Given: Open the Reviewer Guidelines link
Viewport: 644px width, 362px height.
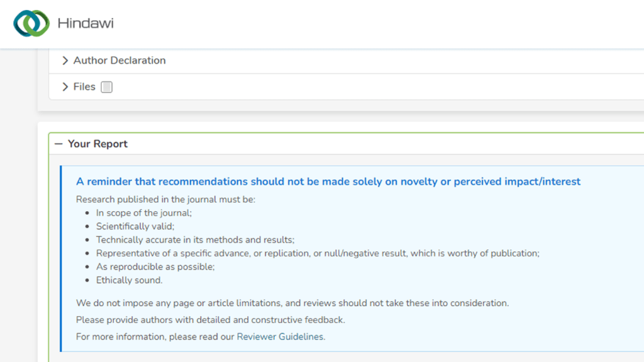Looking at the screenshot, I should point(280,337).
